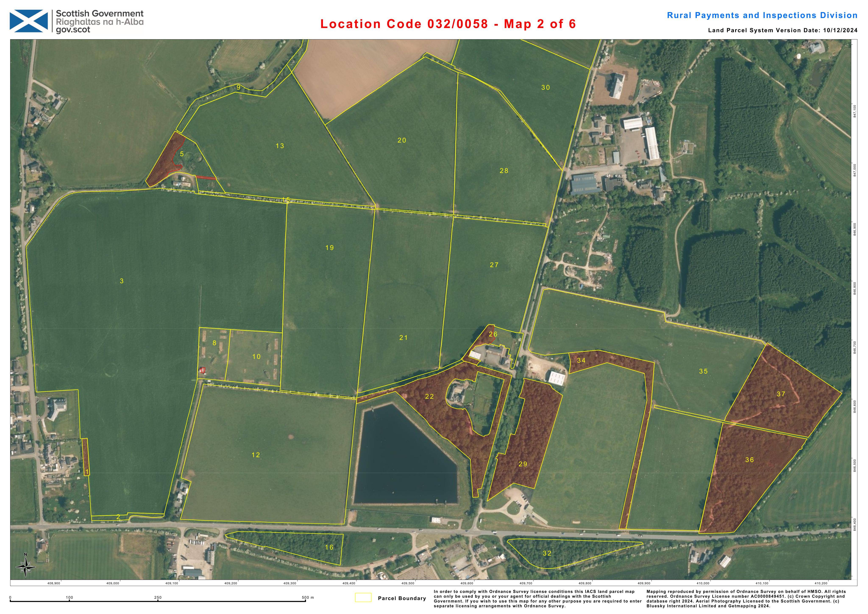Click parcel label 34

coord(581,360)
